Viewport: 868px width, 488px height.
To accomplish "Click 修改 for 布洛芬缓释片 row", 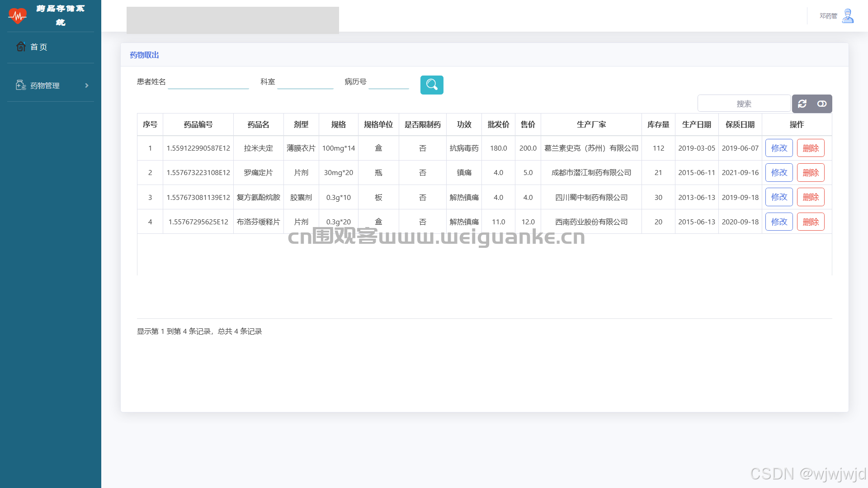I will click(779, 222).
